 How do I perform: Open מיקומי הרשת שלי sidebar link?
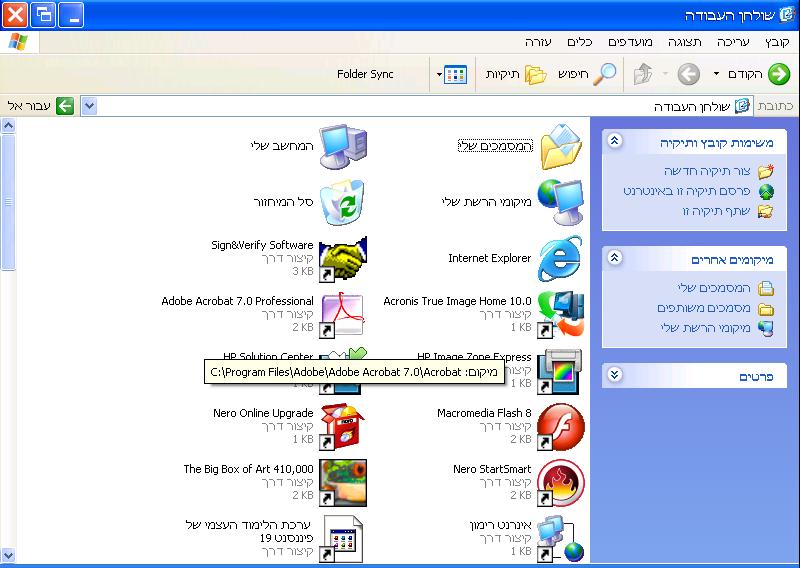point(706,328)
